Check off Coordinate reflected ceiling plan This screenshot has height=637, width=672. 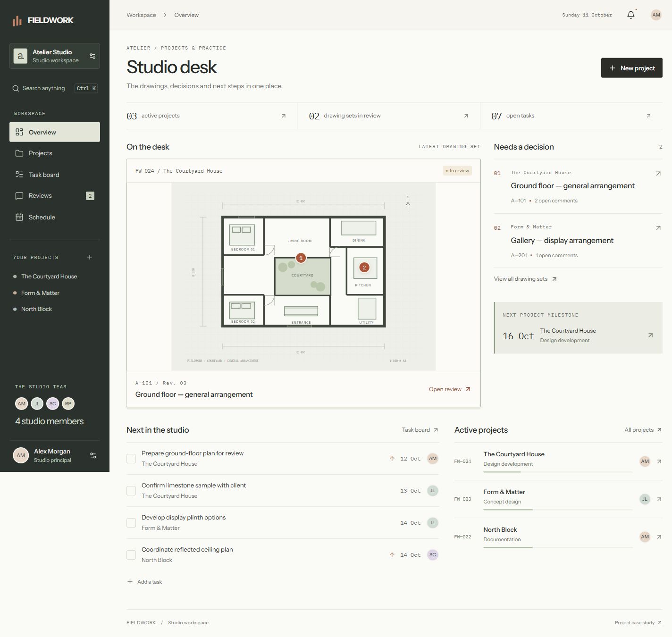click(x=131, y=555)
